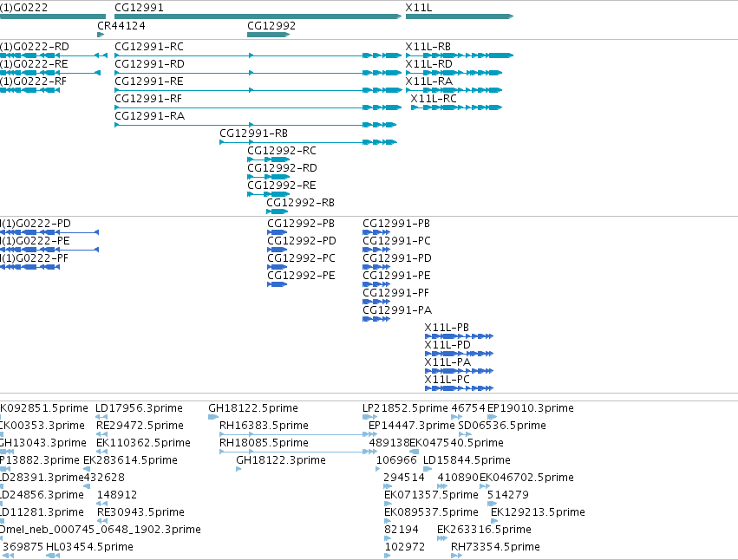The height and width of the screenshot is (560, 738).
Task: Click EST EP19010.3prime
Action: click(531, 408)
